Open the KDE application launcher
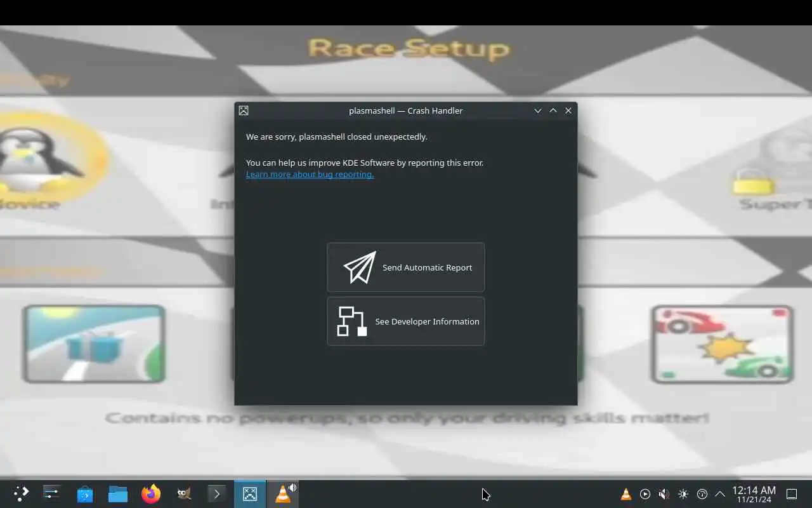812x508 pixels. [21, 493]
